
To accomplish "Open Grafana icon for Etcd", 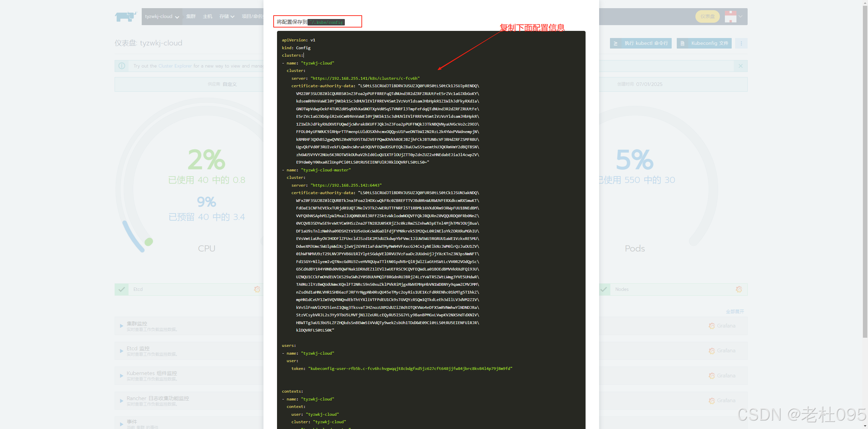I will (257, 290).
